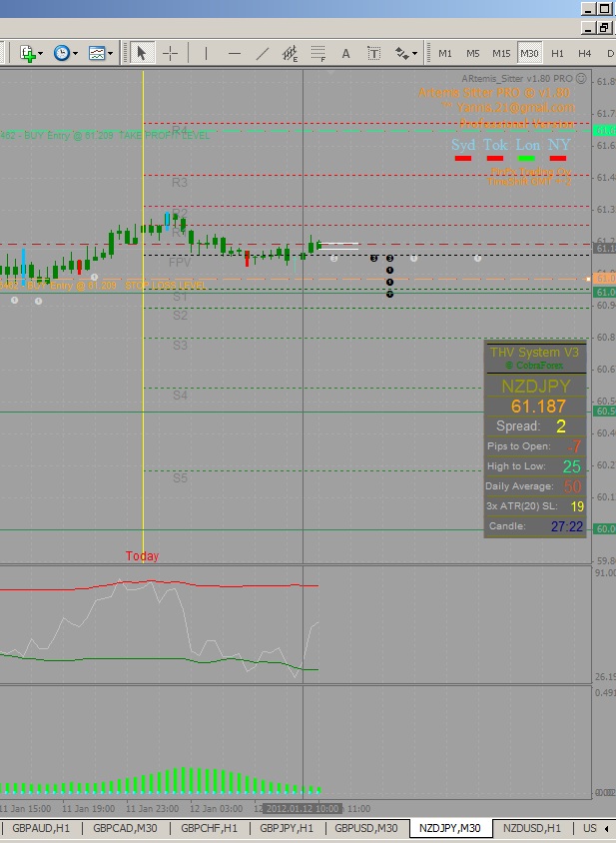The height and width of the screenshot is (843, 616).
Task: Click the 61.187 price in THV panel
Action: tap(538, 406)
